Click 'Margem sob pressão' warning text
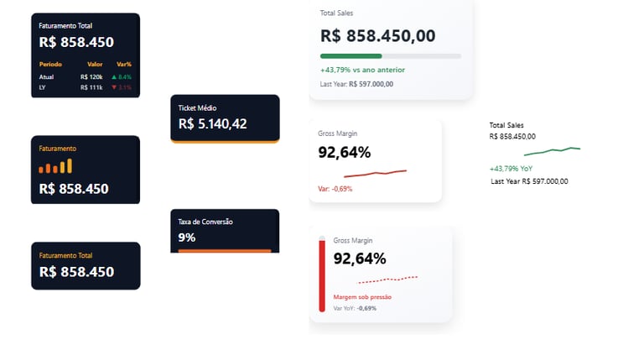 tap(362, 297)
